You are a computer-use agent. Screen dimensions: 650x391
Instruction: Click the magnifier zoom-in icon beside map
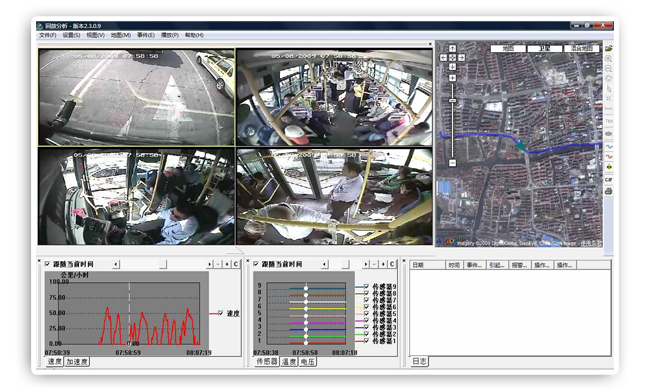(x=608, y=59)
